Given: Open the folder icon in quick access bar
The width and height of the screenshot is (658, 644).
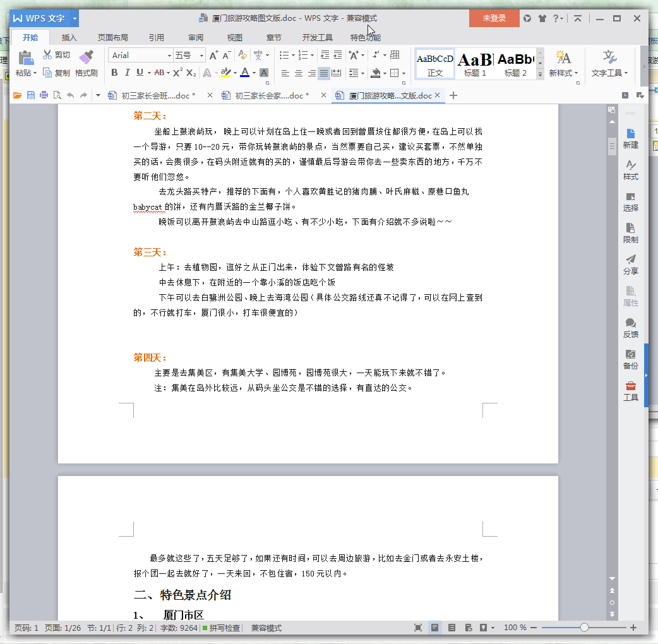Looking at the screenshot, I should pyautogui.click(x=17, y=96).
